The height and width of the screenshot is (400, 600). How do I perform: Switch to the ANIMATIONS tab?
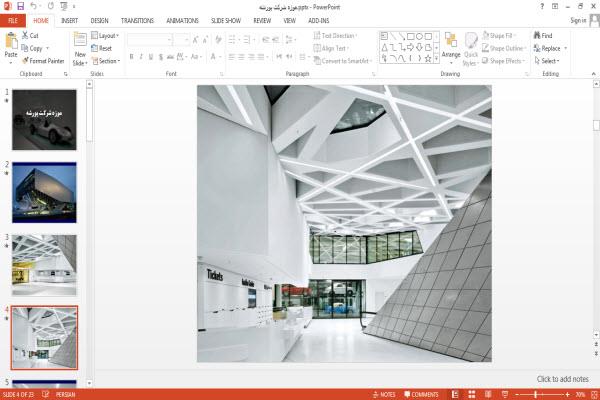click(x=183, y=21)
